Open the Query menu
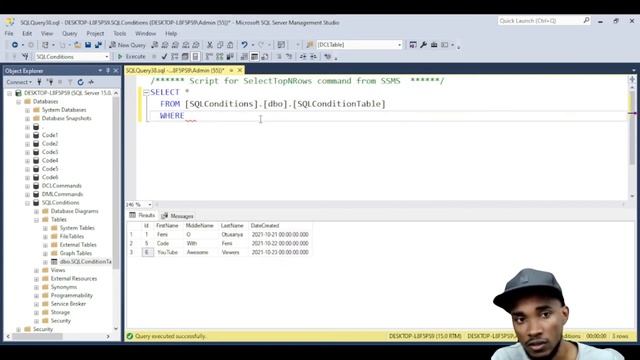The height and width of the screenshot is (360, 640). point(70,33)
